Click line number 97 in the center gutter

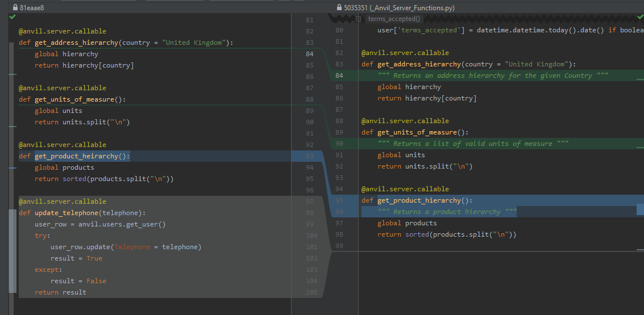pyautogui.click(x=310, y=201)
